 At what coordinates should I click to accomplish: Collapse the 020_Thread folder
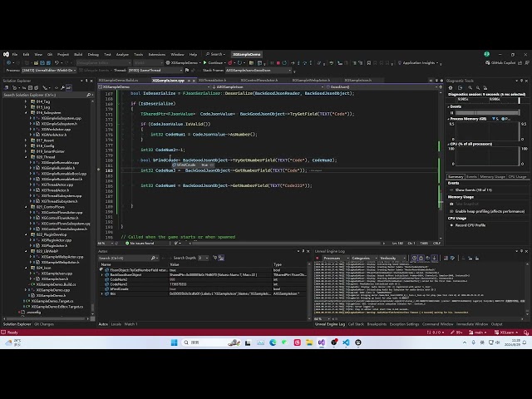tap(26, 157)
